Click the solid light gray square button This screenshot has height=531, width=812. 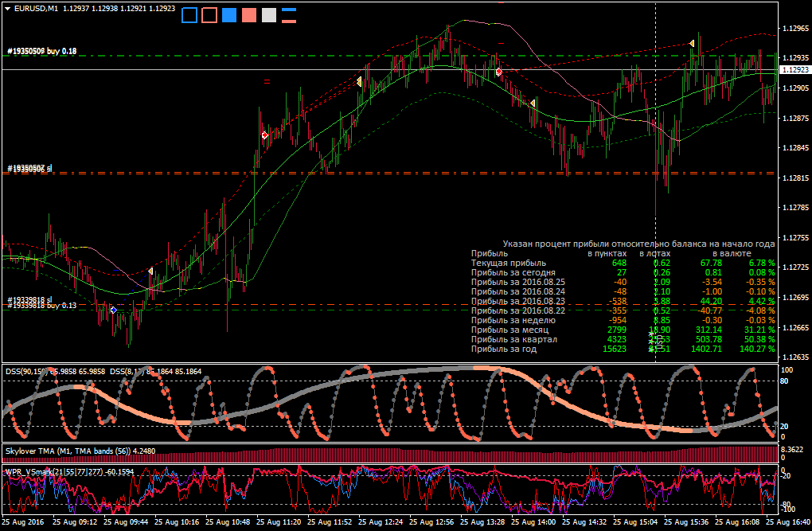click(x=269, y=15)
